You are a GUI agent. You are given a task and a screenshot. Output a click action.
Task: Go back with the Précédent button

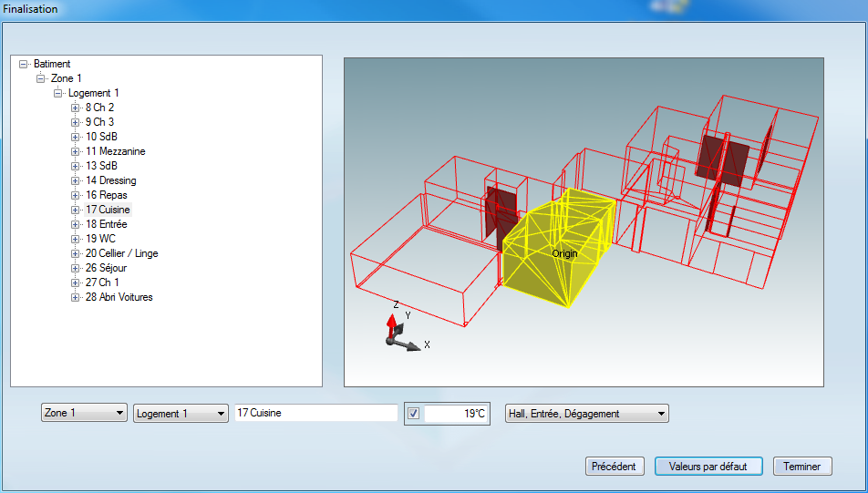[x=615, y=466]
